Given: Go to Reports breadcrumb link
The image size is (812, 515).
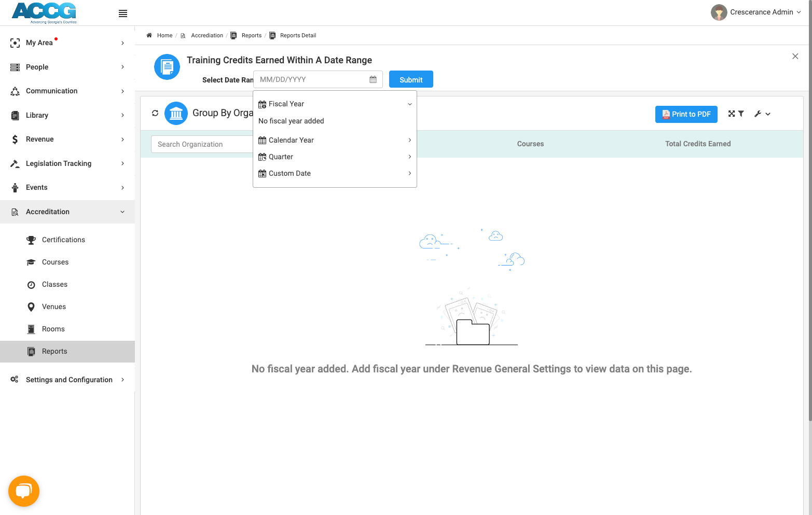Looking at the screenshot, I should [252, 35].
